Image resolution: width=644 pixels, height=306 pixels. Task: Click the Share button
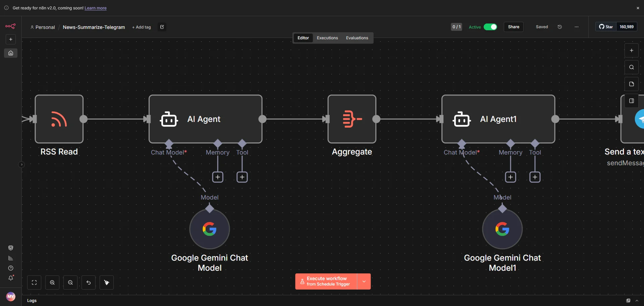coord(514,27)
